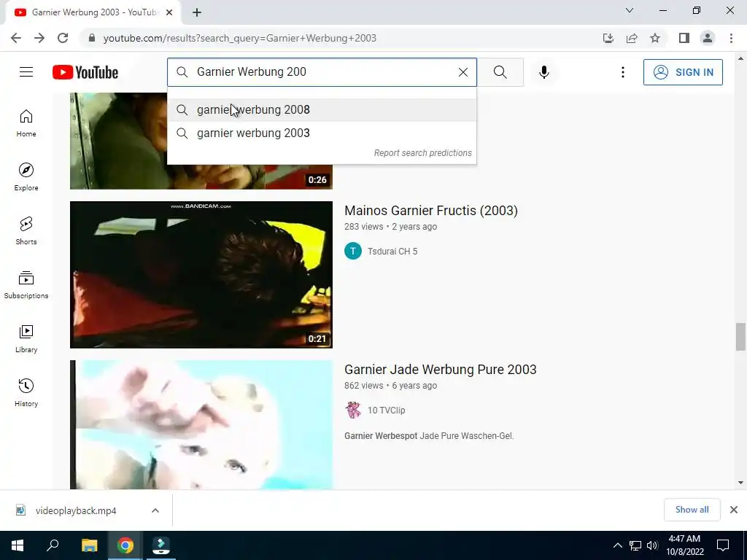Image resolution: width=747 pixels, height=560 pixels.
Task: Show all downloads
Action: [x=692, y=510]
